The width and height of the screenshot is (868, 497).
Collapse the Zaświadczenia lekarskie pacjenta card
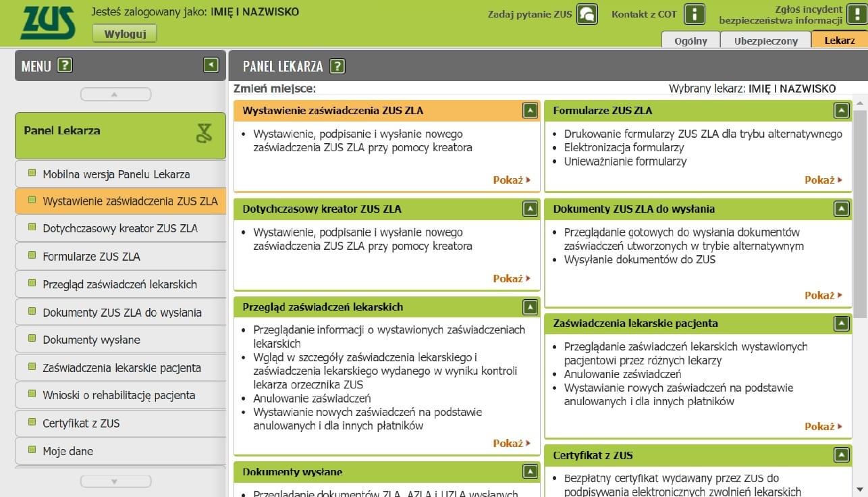coord(841,323)
